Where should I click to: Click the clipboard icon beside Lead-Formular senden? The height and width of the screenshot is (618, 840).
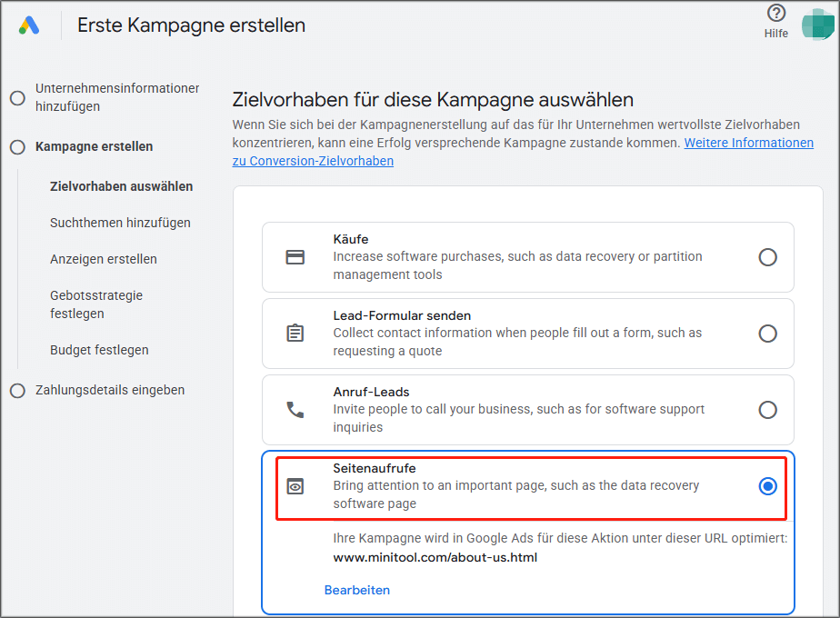pyautogui.click(x=295, y=333)
